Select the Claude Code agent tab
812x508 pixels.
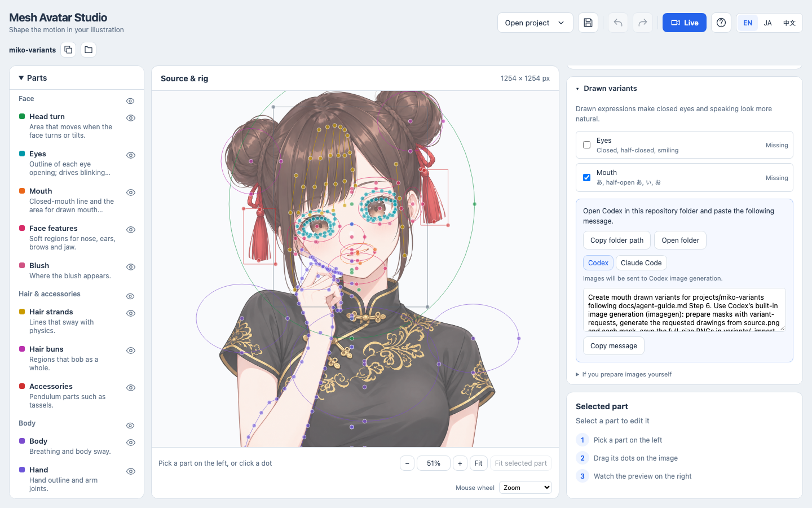pos(641,263)
